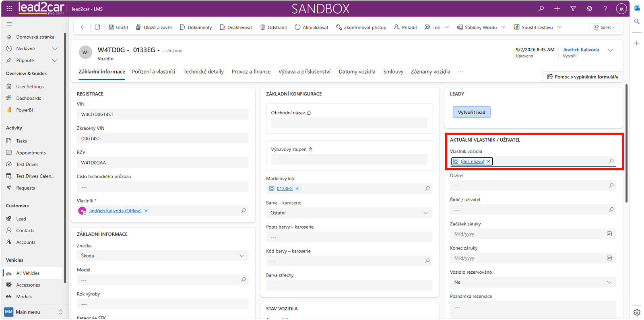Open Datumy vozidla tab
Image resolution: width=644 pixels, height=320 pixels.
click(x=357, y=72)
